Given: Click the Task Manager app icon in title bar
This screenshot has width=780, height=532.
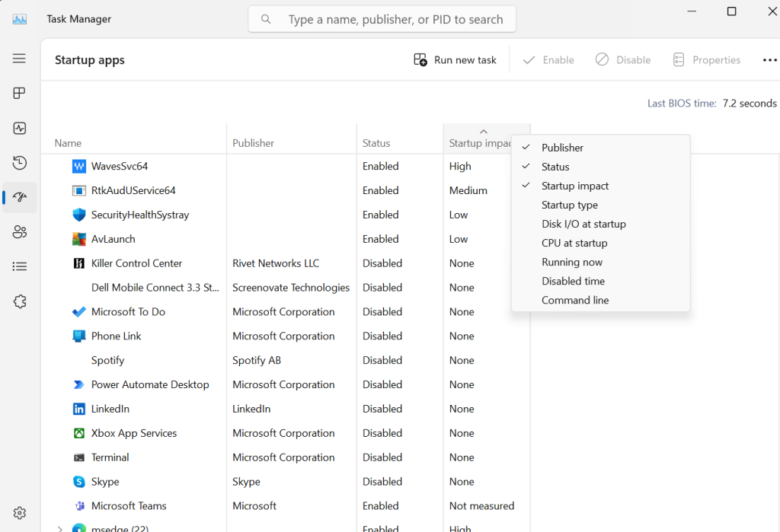Looking at the screenshot, I should tap(19, 19).
